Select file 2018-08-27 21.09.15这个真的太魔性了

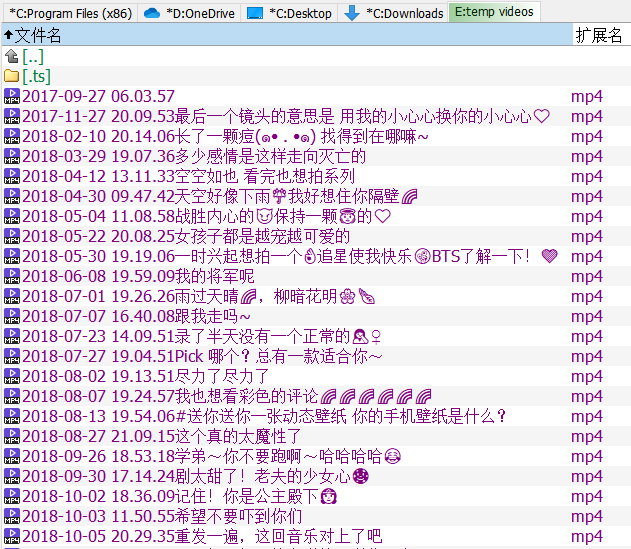pos(161,436)
